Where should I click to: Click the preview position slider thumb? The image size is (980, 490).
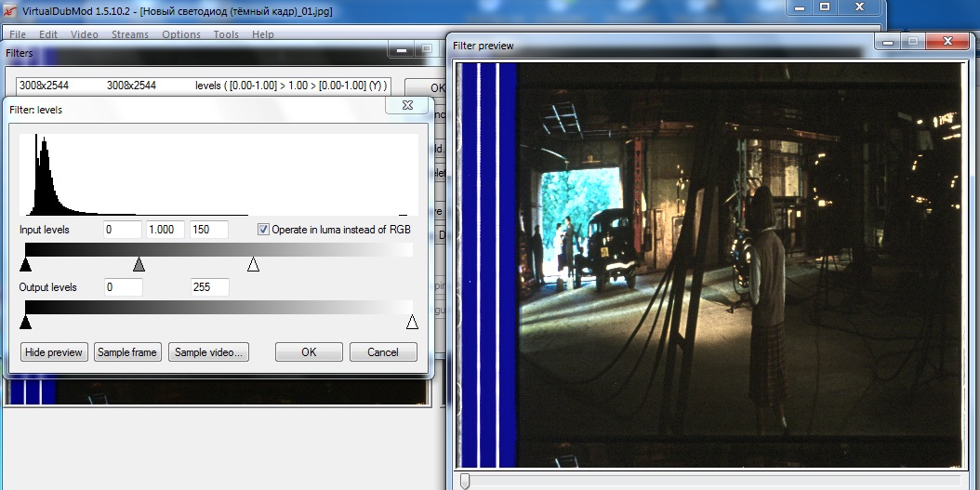[465, 480]
